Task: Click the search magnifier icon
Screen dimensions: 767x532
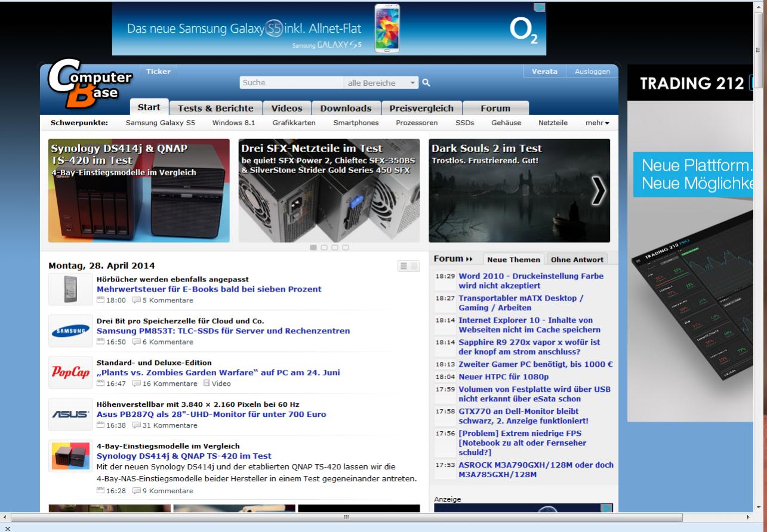Action: click(426, 83)
